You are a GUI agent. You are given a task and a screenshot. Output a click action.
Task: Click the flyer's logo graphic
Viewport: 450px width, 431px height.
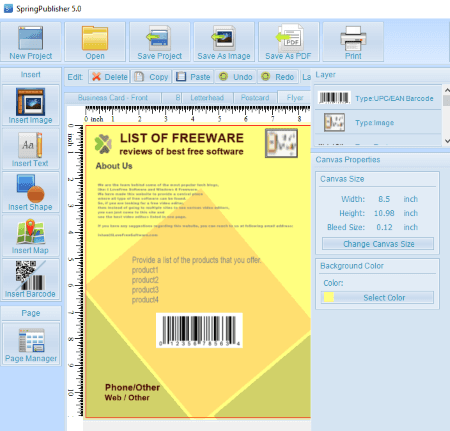click(x=103, y=144)
